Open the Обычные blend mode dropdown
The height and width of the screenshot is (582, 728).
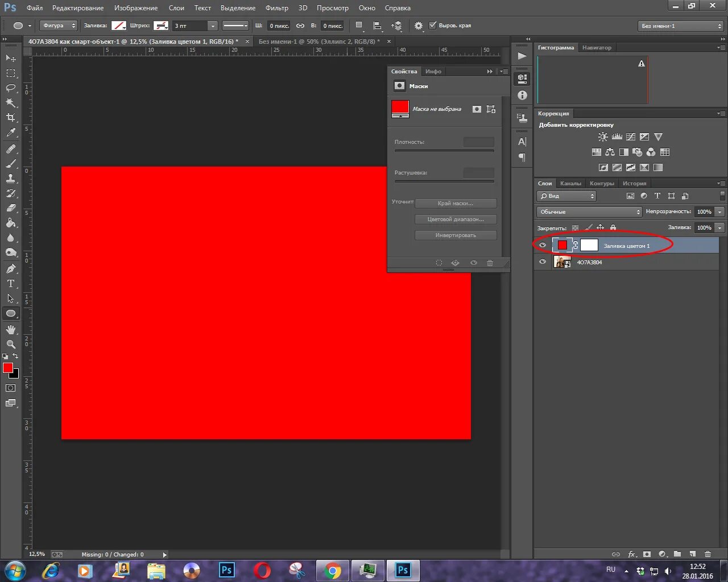pos(589,211)
